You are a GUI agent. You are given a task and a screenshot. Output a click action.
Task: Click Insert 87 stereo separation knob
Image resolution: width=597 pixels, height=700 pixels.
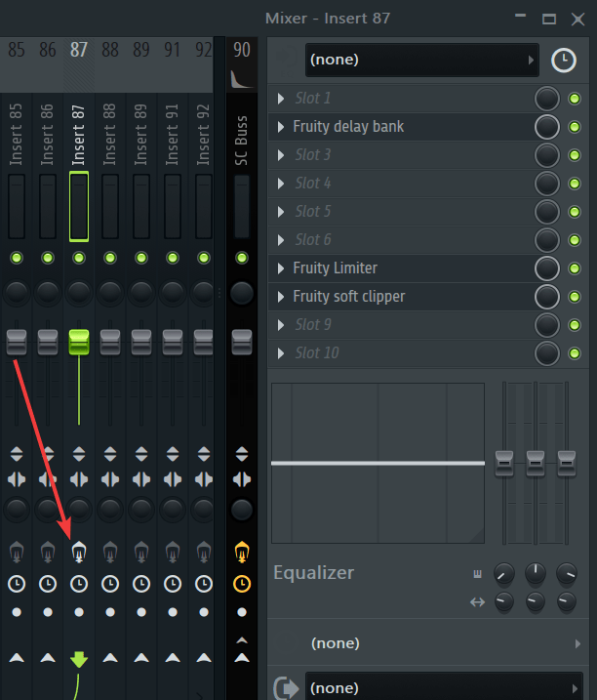(x=79, y=509)
